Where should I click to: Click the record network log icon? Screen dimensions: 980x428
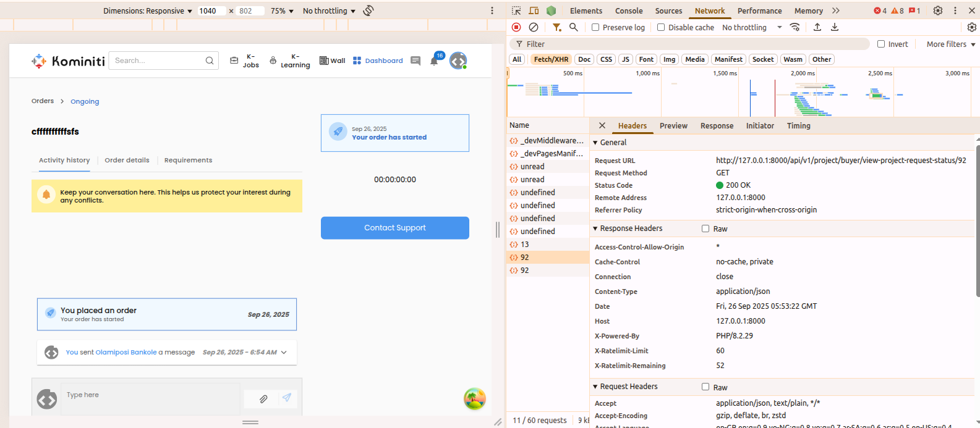point(516,27)
